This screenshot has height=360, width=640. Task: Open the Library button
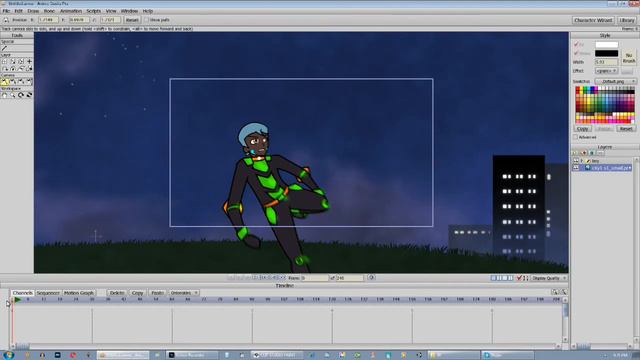(x=627, y=20)
